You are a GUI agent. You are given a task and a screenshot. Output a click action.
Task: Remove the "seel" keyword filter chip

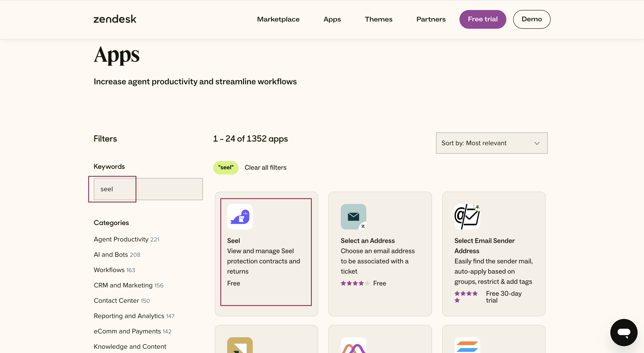click(x=225, y=167)
